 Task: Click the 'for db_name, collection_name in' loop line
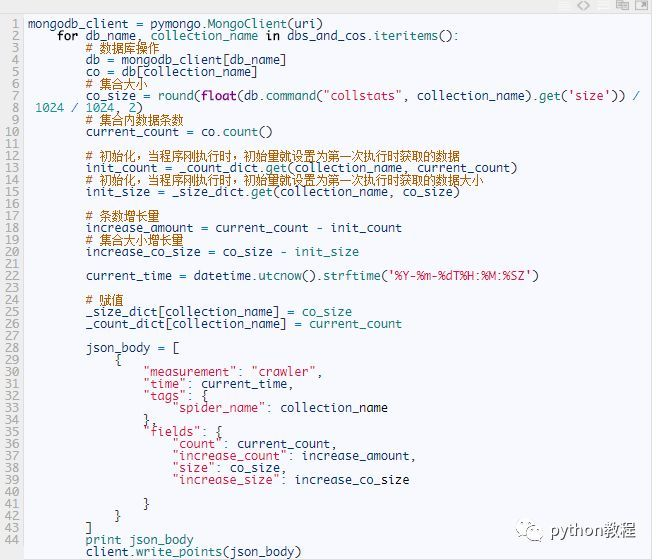pos(258,36)
